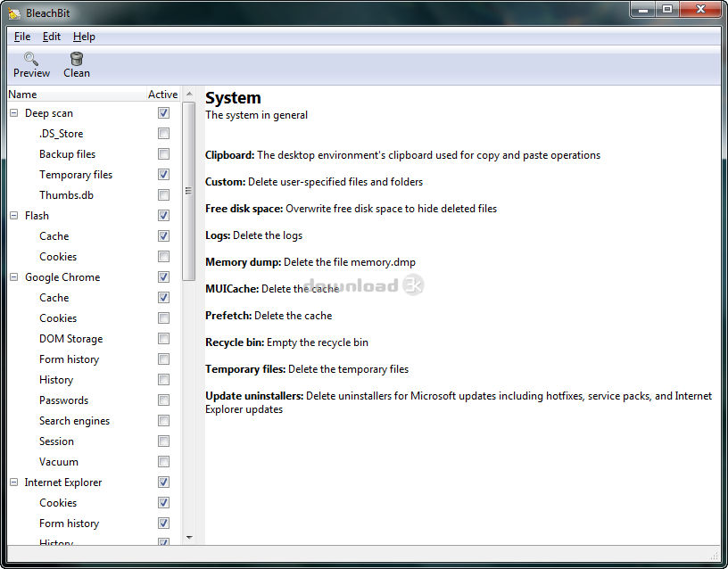Image resolution: width=728 pixels, height=569 pixels.
Task: Open the Help menu
Action: [84, 37]
